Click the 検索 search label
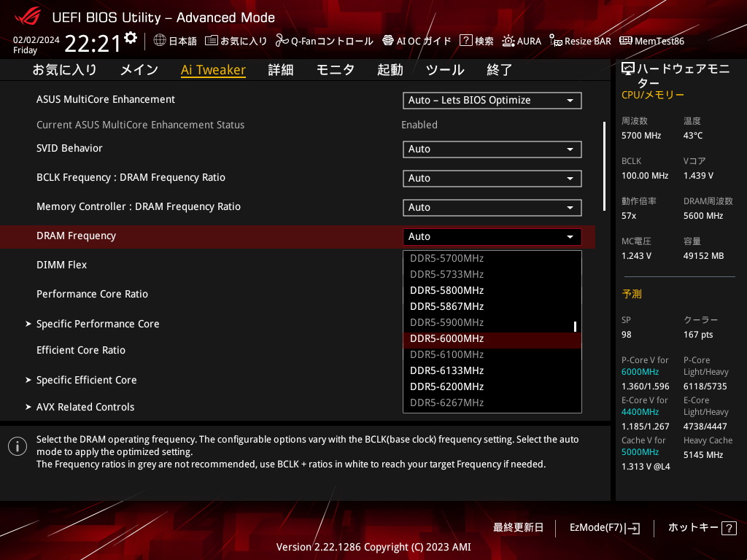Screen dimensions: 747x560 (484, 42)
